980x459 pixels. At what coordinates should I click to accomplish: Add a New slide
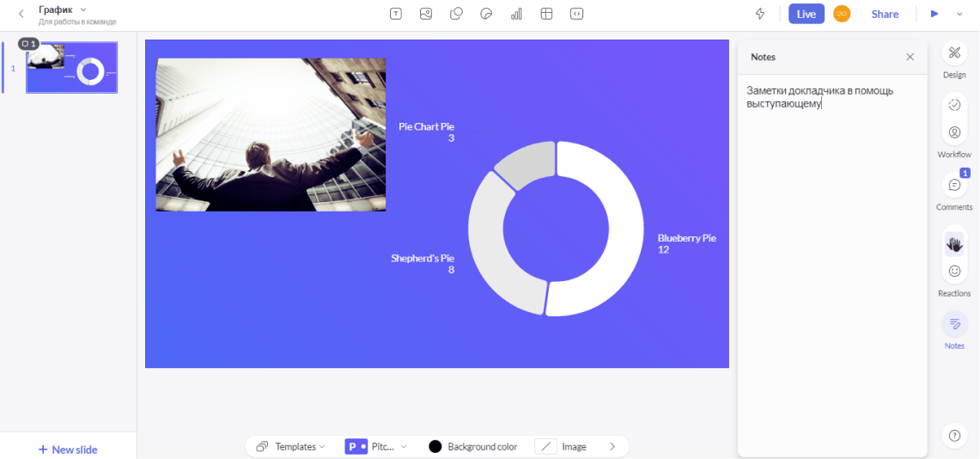(68, 450)
